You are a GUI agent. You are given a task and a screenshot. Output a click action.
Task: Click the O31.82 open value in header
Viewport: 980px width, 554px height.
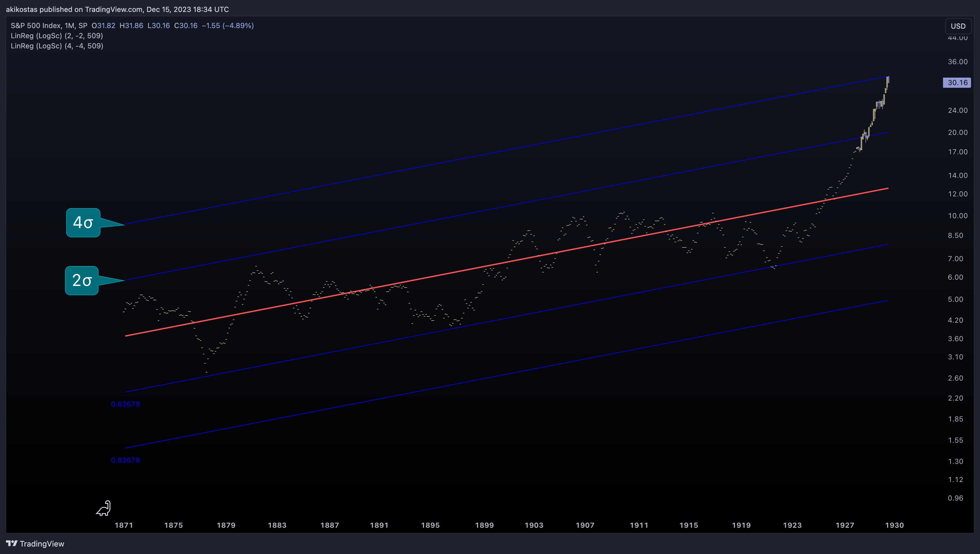point(103,25)
